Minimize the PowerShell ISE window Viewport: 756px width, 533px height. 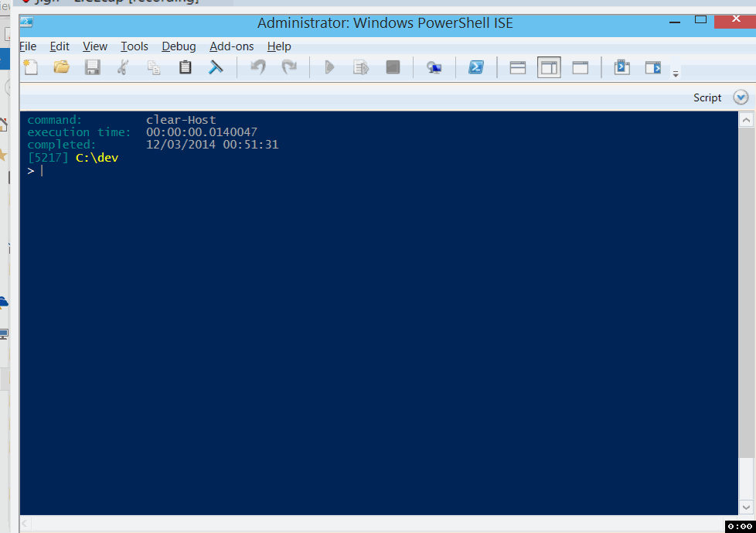point(675,22)
